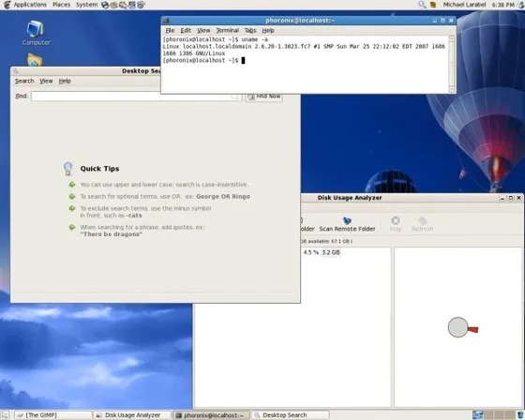Click the 'There be dragons' example text
This screenshot has width=525, height=420.
click(x=112, y=234)
